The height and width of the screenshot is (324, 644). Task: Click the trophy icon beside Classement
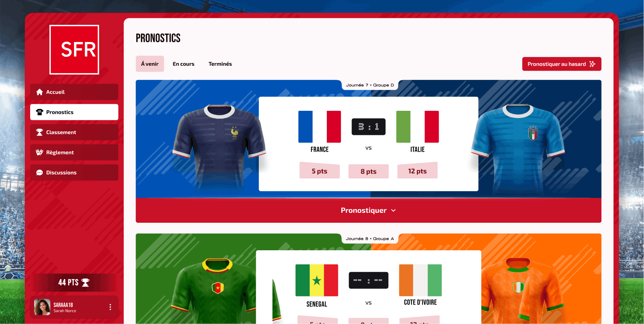tap(39, 132)
